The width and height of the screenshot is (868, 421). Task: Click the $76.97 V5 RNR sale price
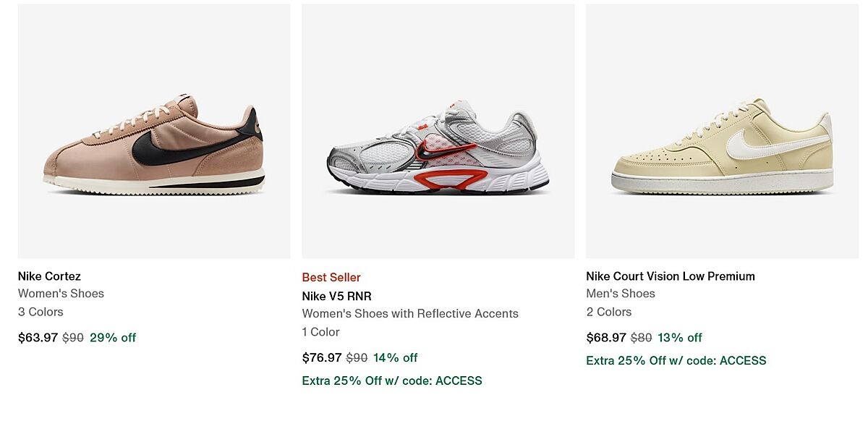(x=322, y=357)
